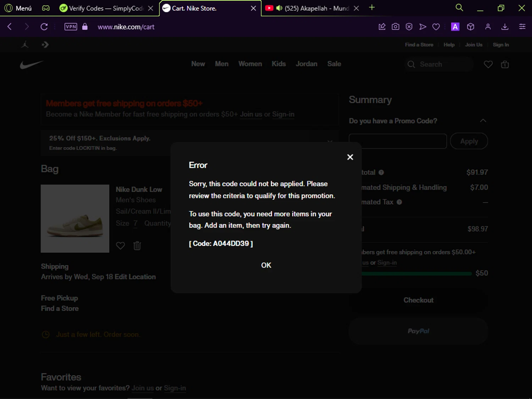Take a snapshot with camera icon
Viewport: 532px width, 399px height.
(x=395, y=27)
